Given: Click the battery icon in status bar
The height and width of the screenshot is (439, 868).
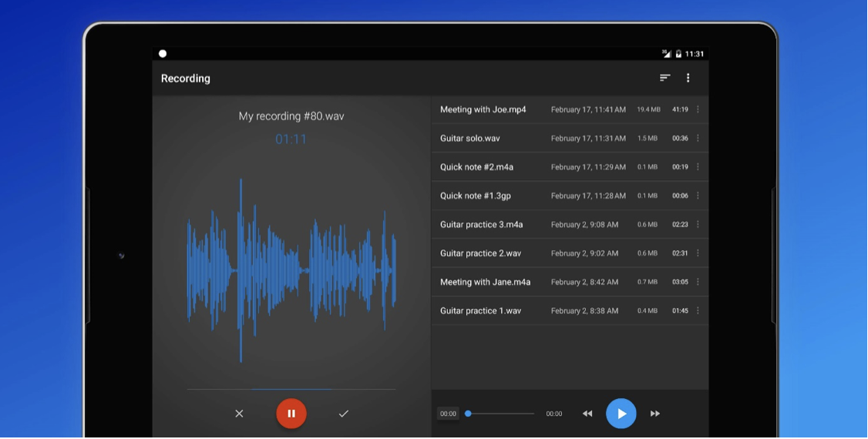Looking at the screenshot, I should (x=678, y=54).
